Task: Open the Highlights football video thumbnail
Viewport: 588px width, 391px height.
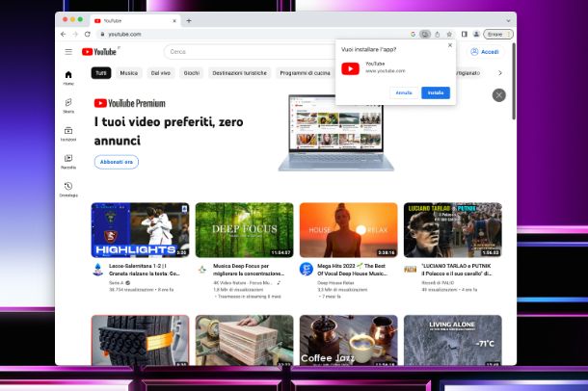Action: [140, 230]
